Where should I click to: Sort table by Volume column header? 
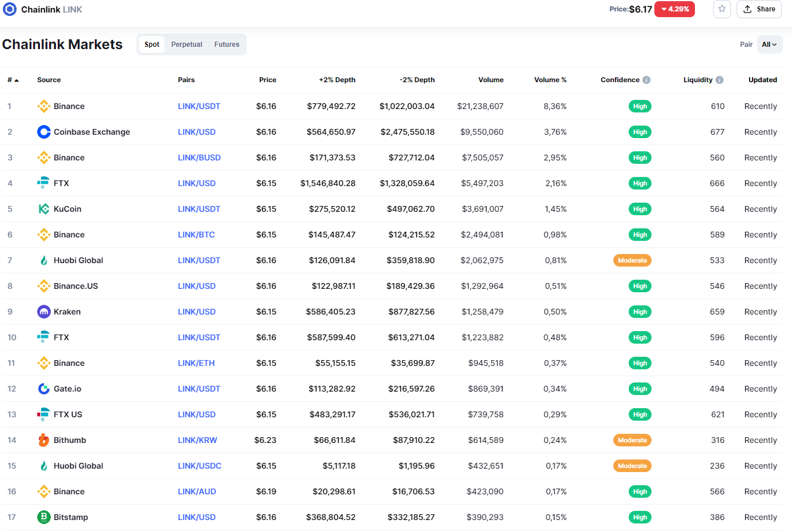click(491, 80)
